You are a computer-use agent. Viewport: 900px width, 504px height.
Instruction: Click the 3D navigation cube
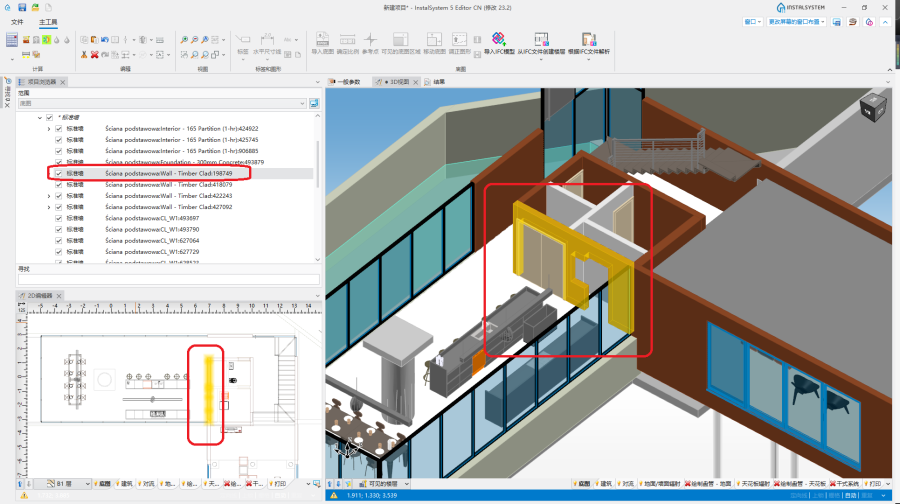(x=872, y=108)
